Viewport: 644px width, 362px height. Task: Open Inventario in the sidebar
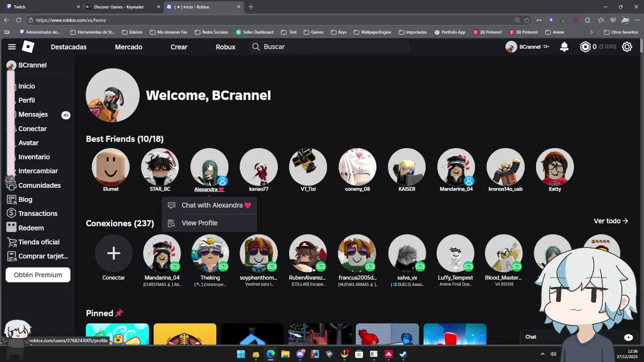click(x=34, y=157)
